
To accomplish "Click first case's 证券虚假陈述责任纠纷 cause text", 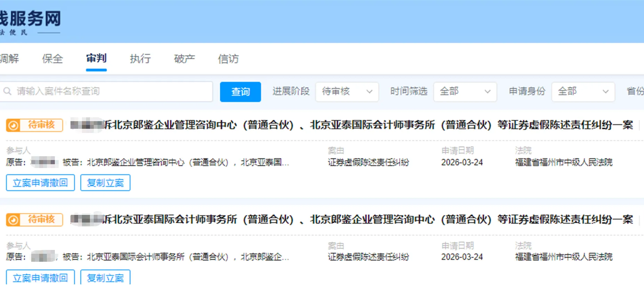I will coord(368,162).
